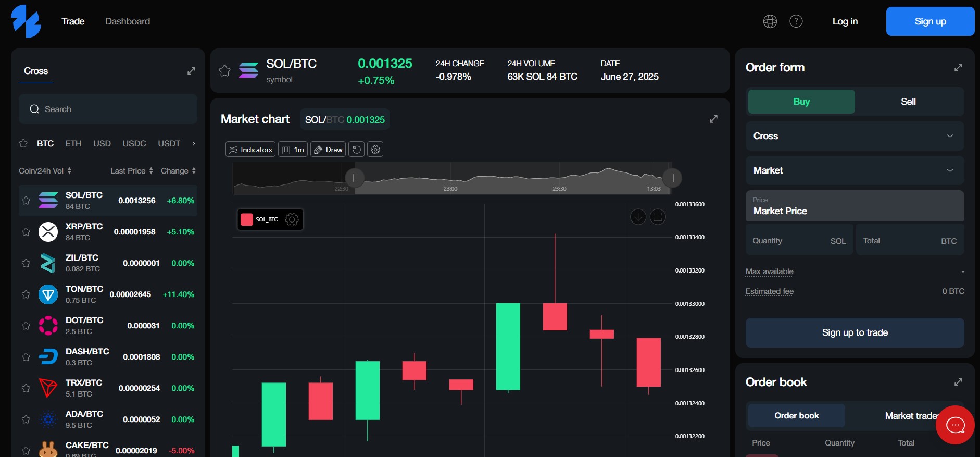
Task: Star the ADA/BTC row
Action: coord(26,419)
